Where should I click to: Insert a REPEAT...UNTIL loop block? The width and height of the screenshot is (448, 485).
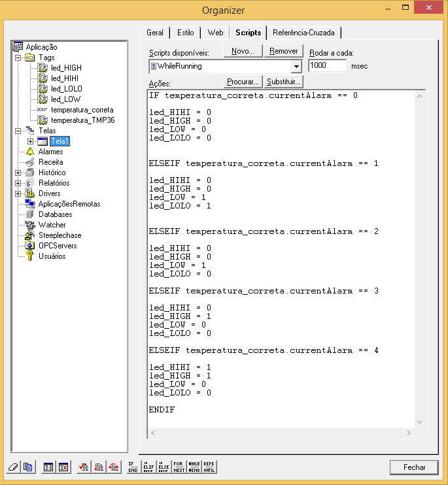[209, 467]
